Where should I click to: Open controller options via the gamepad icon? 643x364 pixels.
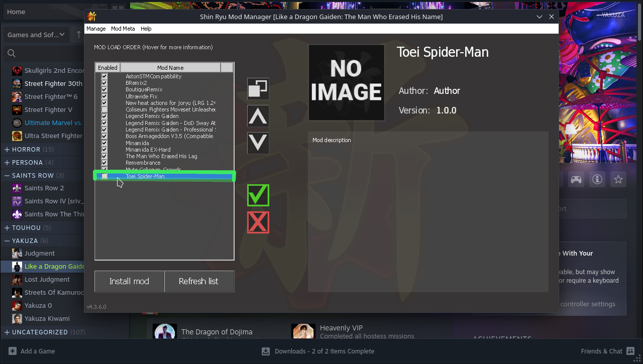(x=576, y=179)
